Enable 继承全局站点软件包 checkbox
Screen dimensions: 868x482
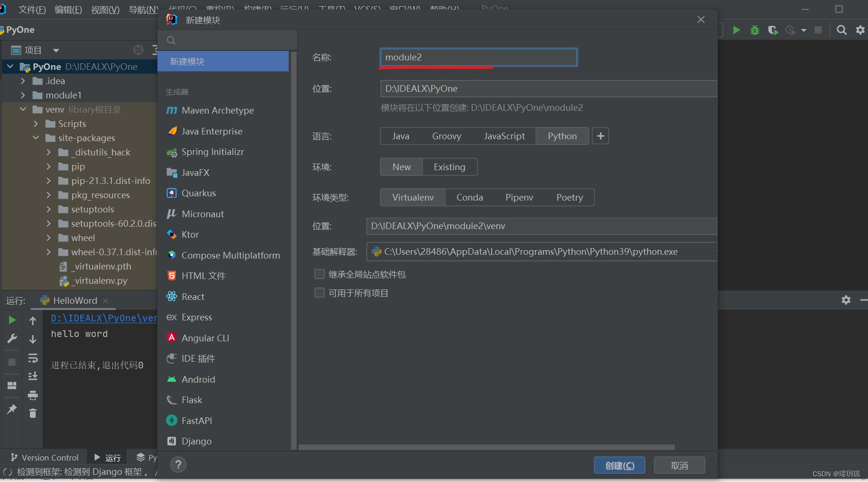coord(320,274)
